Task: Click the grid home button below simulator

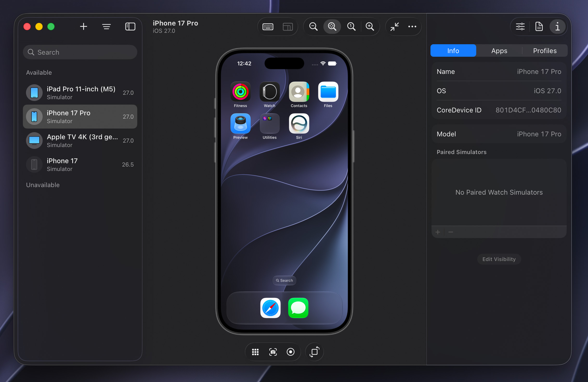Action: pyautogui.click(x=255, y=352)
